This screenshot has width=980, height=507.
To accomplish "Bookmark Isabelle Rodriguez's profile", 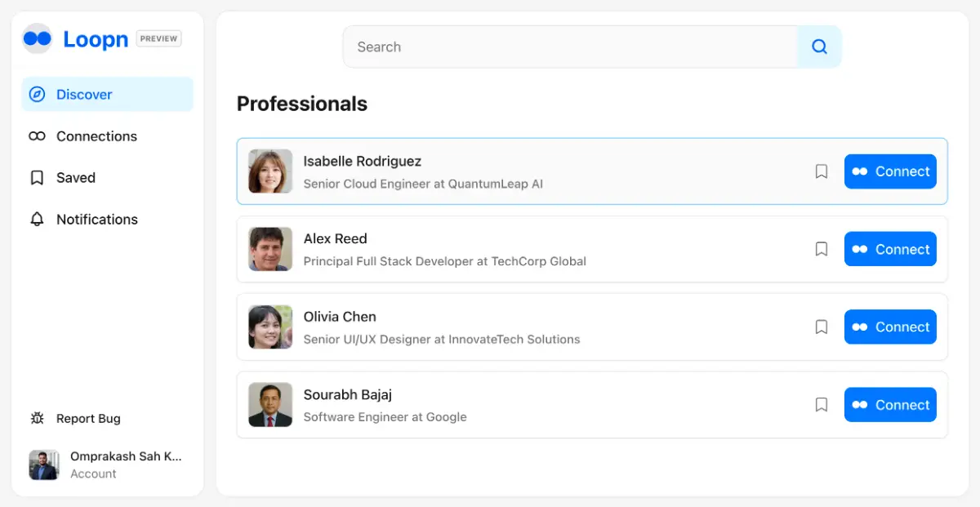I will pos(822,171).
